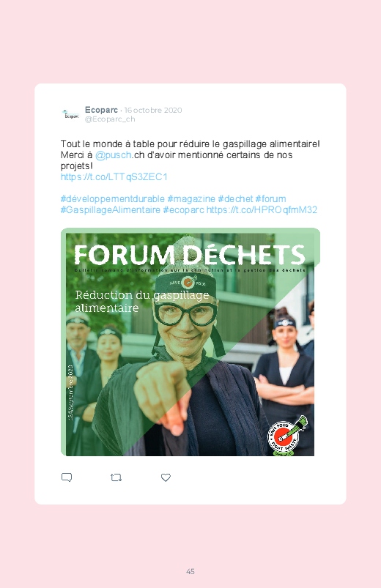The image size is (381, 588).
Task: Open the #forum hashtag
Action: (x=270, y=198)
